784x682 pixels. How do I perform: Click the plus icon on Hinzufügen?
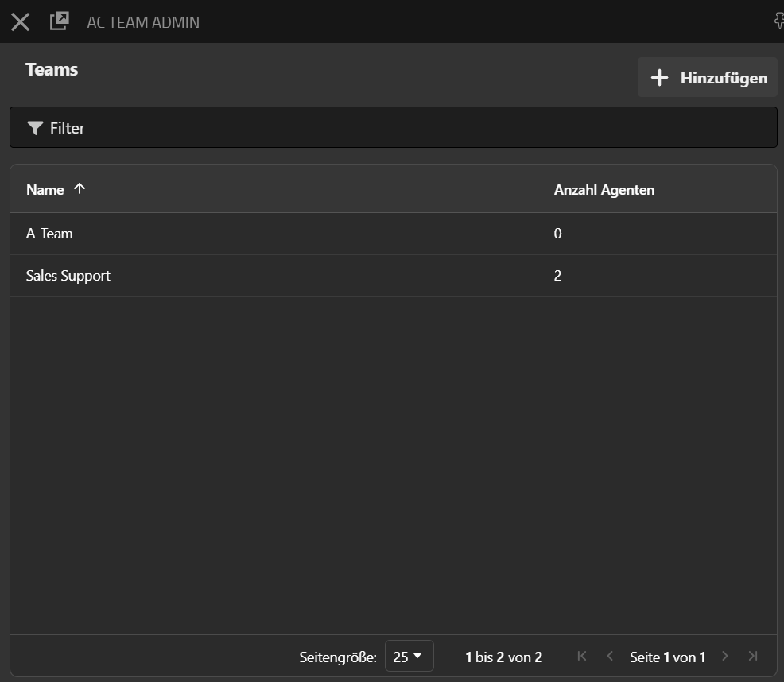659,78
